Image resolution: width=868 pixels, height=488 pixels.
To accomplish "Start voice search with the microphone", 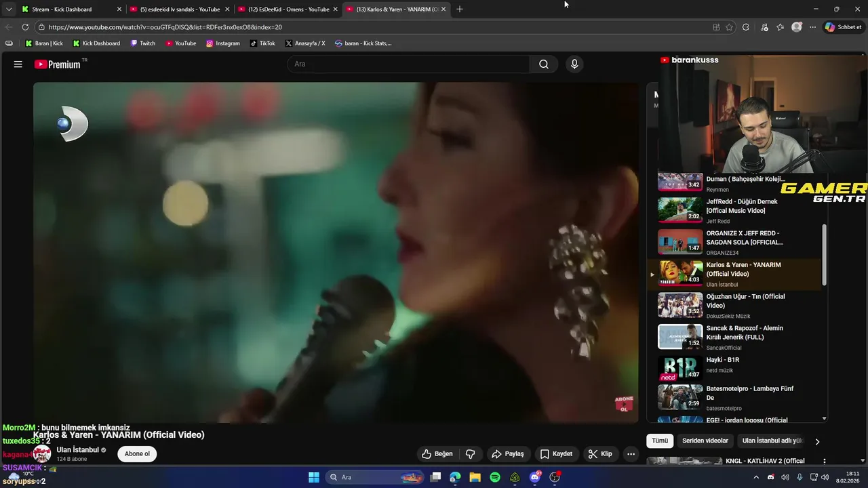I will click(574, 64).
